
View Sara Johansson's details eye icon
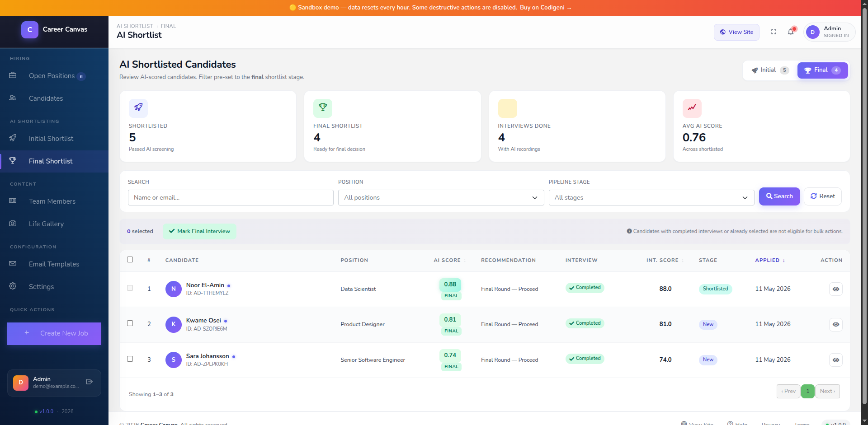point(836,360)
